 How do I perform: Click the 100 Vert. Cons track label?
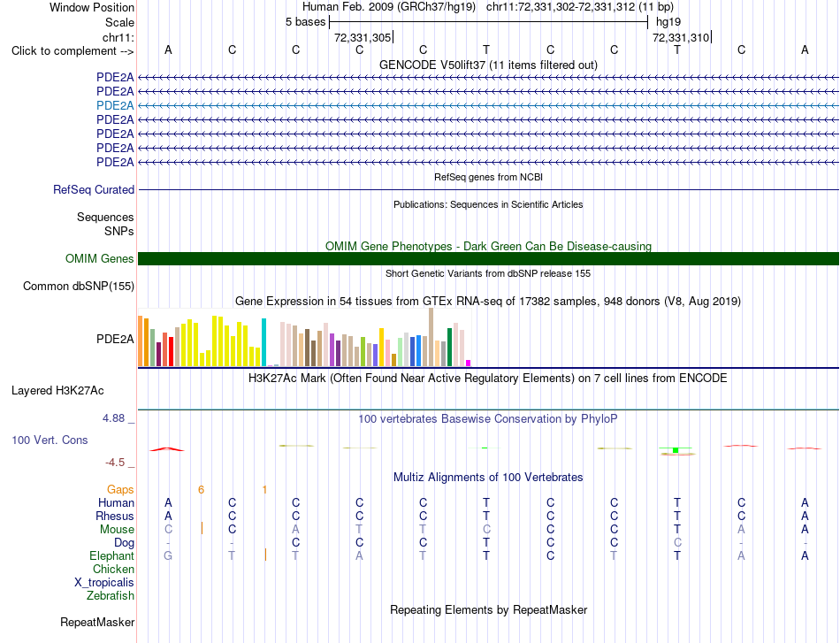50,440
